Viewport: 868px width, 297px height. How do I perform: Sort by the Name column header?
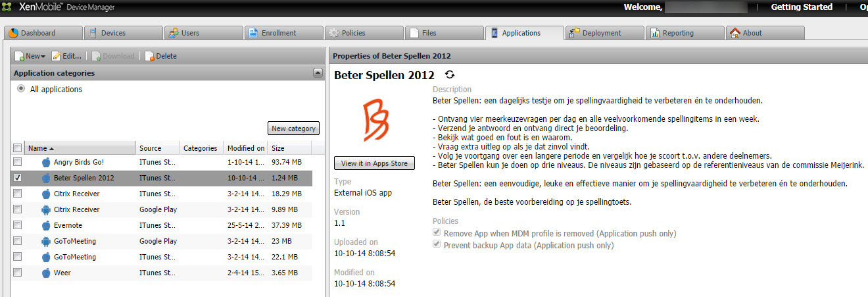[x=80, y=148]
